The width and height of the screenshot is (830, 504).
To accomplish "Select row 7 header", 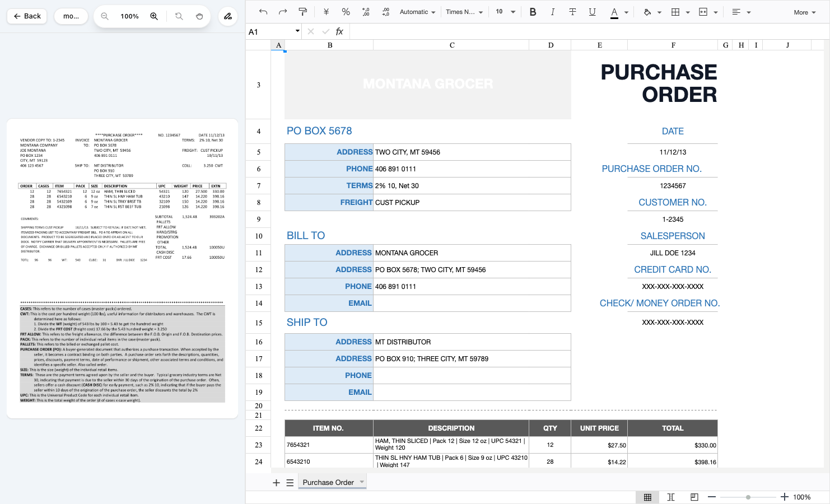I will click(x=258, y=185).
